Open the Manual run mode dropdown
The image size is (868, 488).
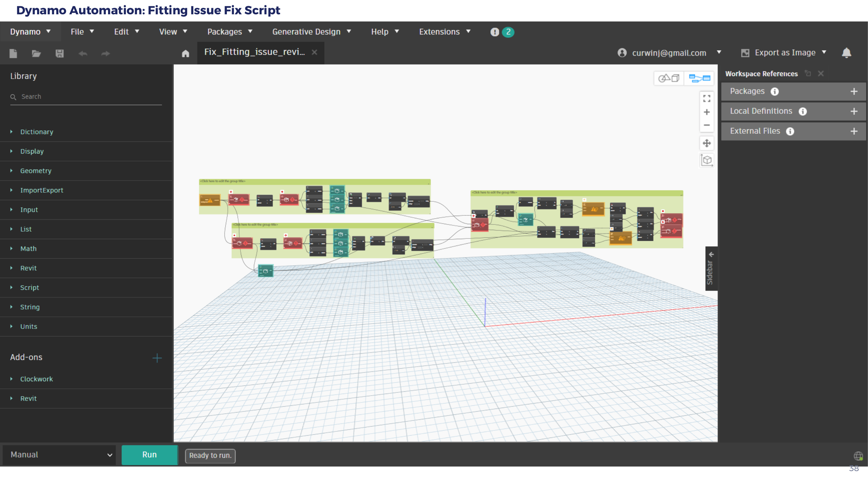tap(59, 455)
